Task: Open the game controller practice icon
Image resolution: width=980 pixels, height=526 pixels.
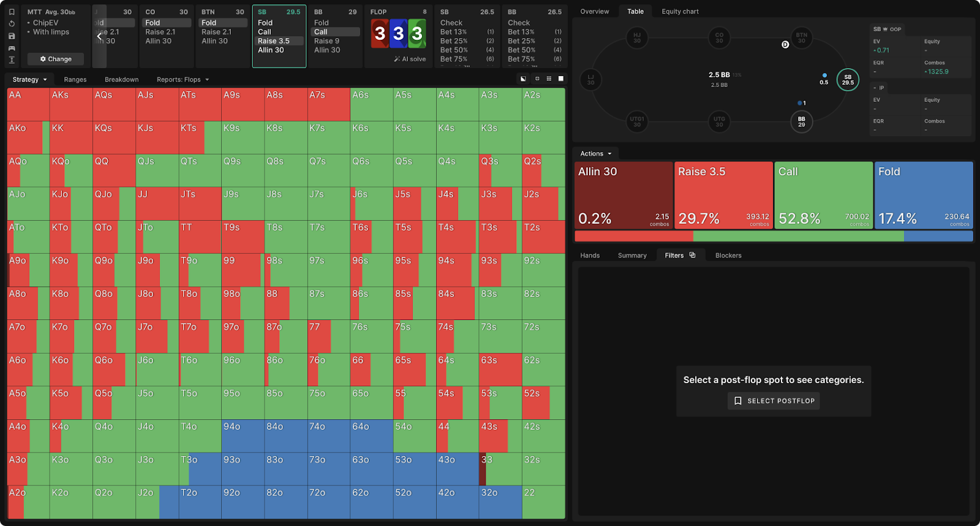Action: (12, 48)
